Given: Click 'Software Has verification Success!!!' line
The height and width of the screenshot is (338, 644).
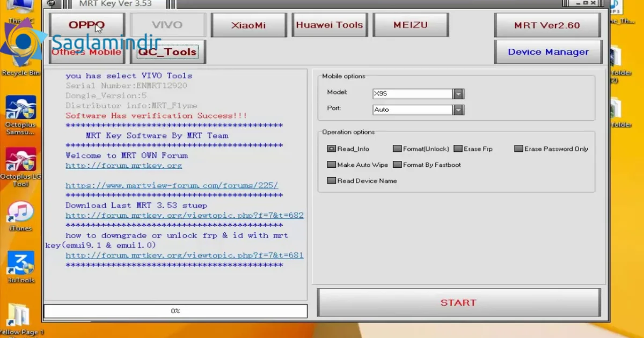Looking at the screenshot, I should point(156,116).
